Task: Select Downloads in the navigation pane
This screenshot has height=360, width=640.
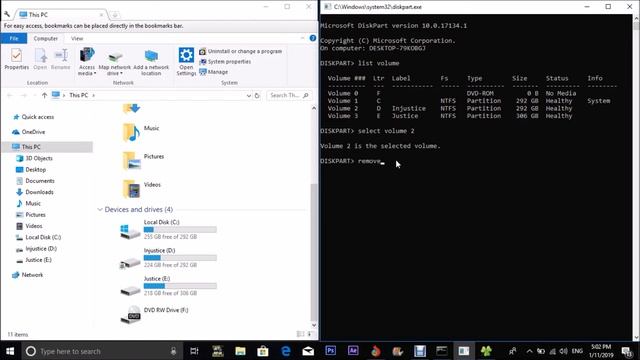Action: 39,192
